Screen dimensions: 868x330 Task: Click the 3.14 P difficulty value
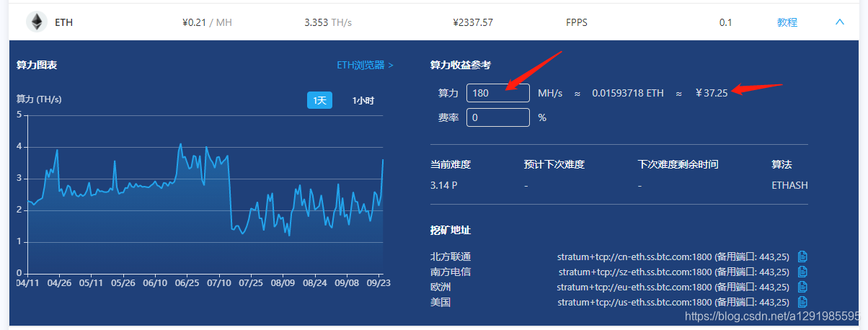(x=443, y=185)
